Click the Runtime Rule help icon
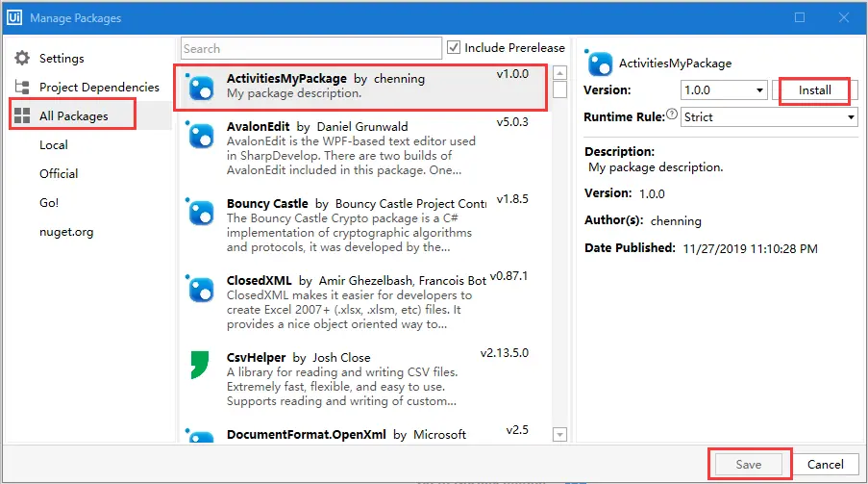Image resolution: width=868 pixels, height=484 pixels. click(672, 115)
